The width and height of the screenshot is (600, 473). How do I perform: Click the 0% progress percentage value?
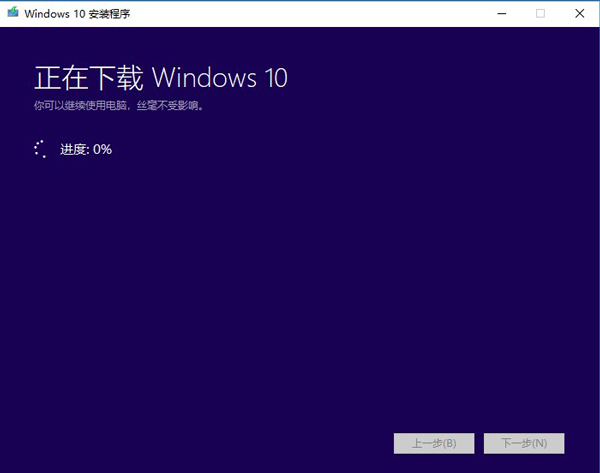point(102,149)
